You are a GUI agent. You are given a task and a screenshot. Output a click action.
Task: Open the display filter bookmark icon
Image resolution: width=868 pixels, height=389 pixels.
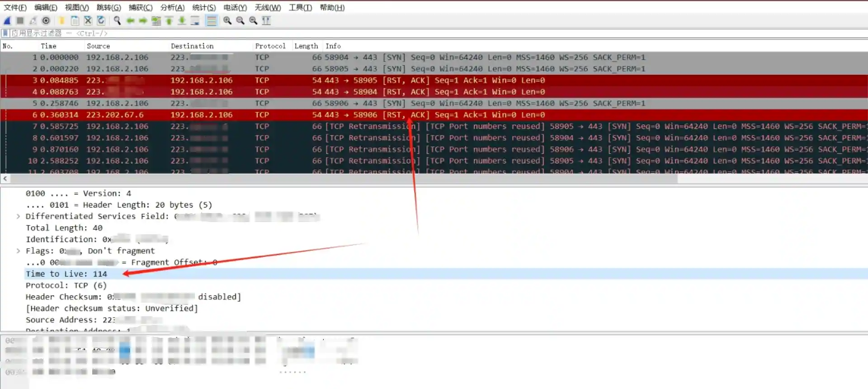(5, 33)
